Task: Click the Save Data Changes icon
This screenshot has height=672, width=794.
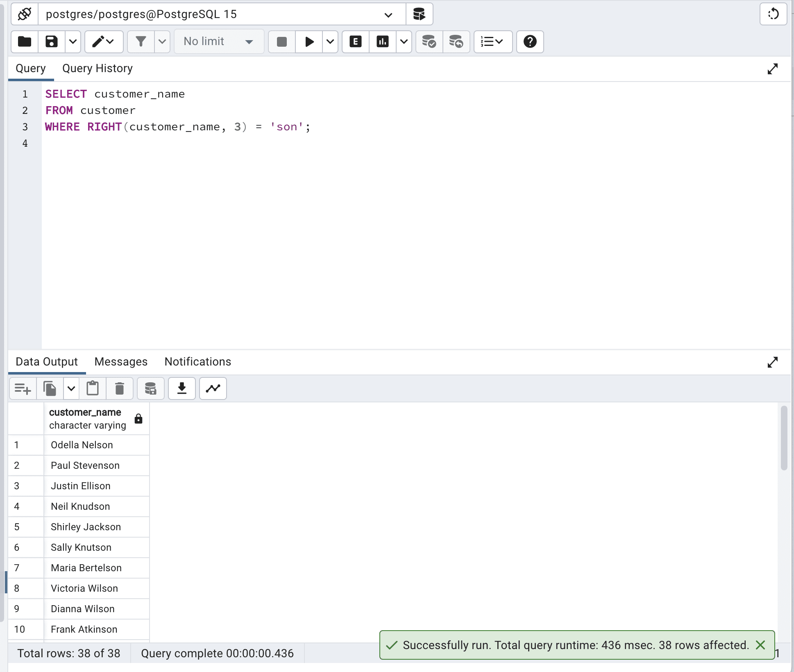Action: 150,388
